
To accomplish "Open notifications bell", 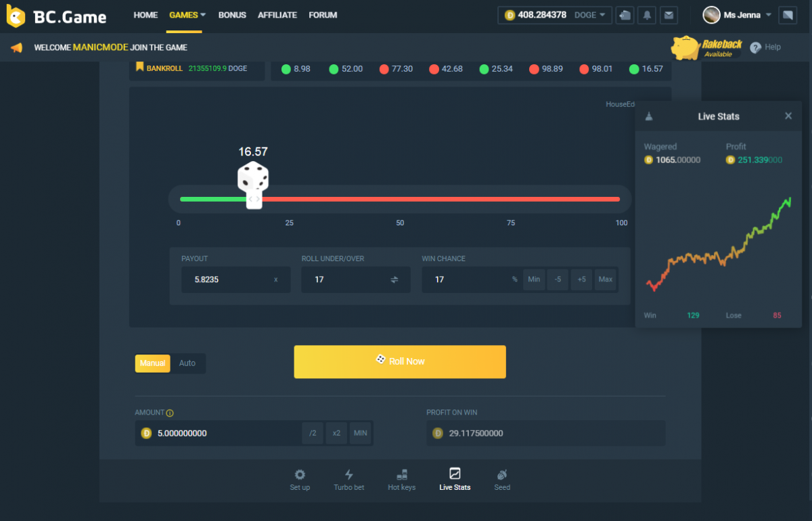I will (647, 15).
